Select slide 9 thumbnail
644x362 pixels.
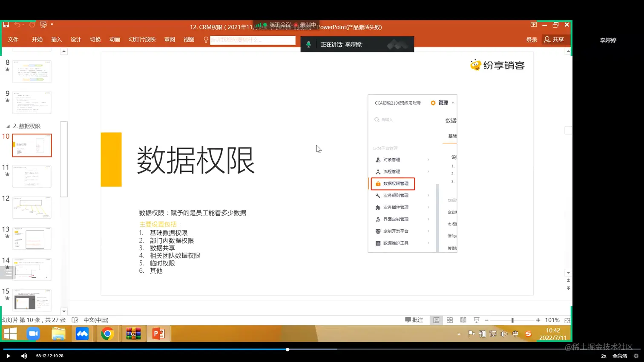pos(32,102)
